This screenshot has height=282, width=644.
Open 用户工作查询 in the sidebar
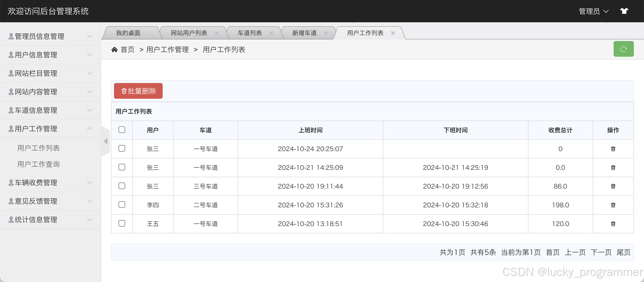click(x=39, y=164)
